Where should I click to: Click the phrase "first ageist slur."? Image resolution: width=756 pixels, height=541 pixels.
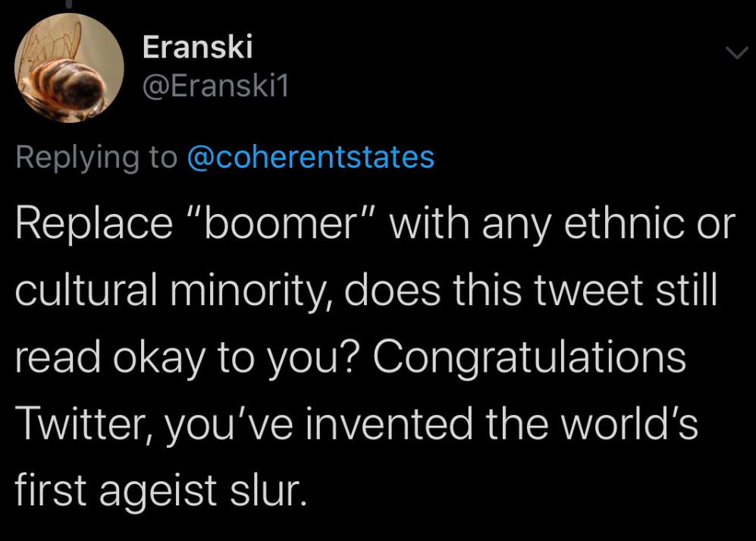coord(161,490)
